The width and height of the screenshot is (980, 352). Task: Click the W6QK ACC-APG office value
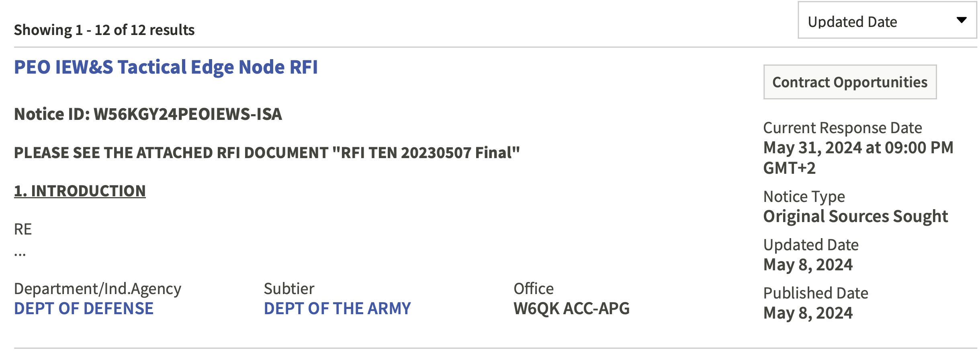571,309
